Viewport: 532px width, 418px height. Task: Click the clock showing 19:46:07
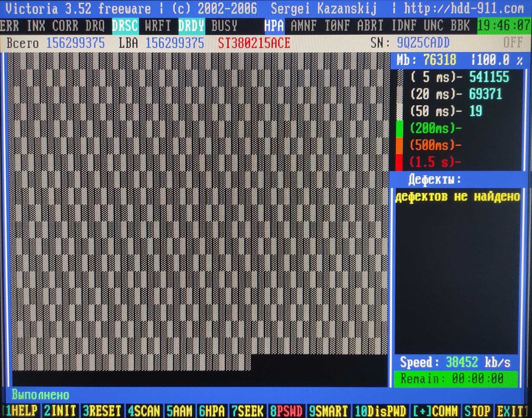pyautogui.click(x=504, y=26)
